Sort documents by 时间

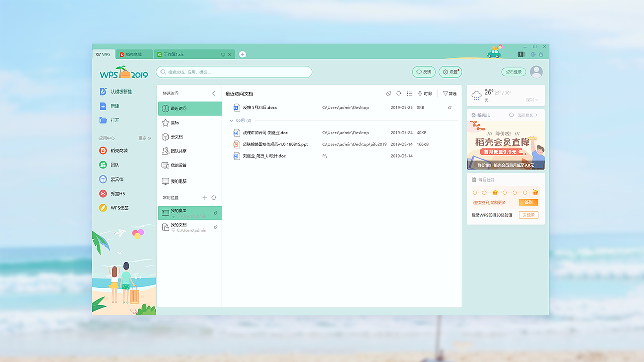(x=425, y=94)
